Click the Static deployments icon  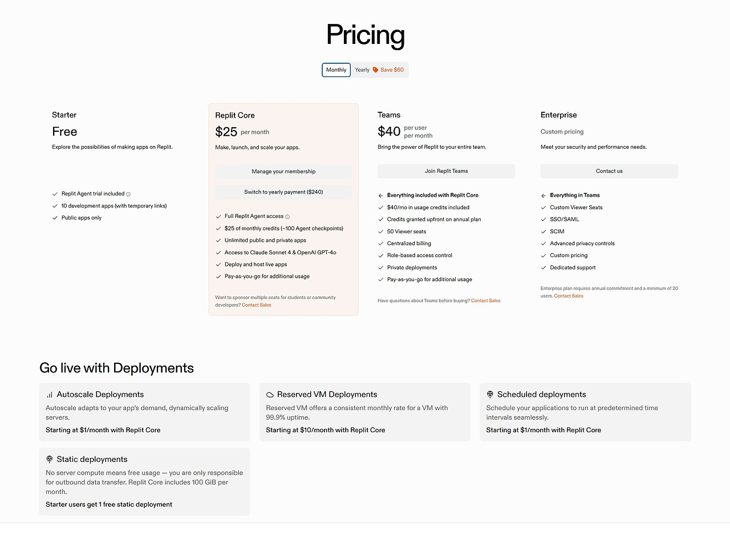pos(50,459)
